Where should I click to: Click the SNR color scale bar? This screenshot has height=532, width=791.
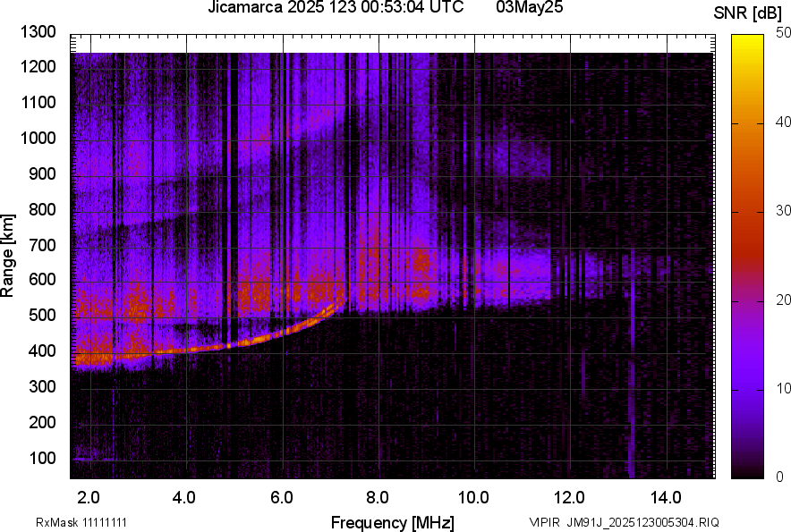(747, 257)
